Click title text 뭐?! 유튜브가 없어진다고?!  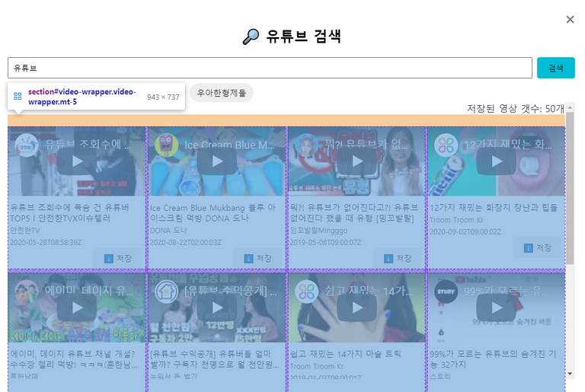tap(354, 212)
